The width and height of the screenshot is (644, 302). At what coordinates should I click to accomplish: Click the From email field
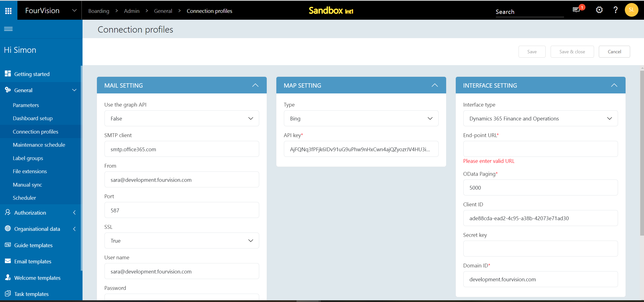click(182, 180)
